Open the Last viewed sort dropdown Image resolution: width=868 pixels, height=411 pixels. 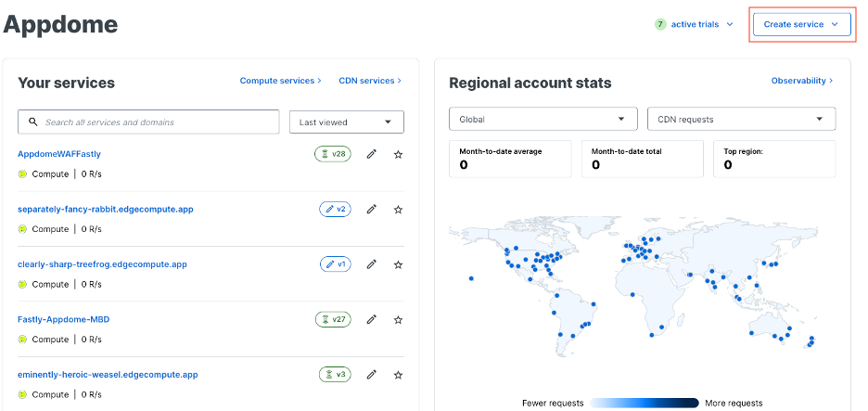tap(347, 122)
